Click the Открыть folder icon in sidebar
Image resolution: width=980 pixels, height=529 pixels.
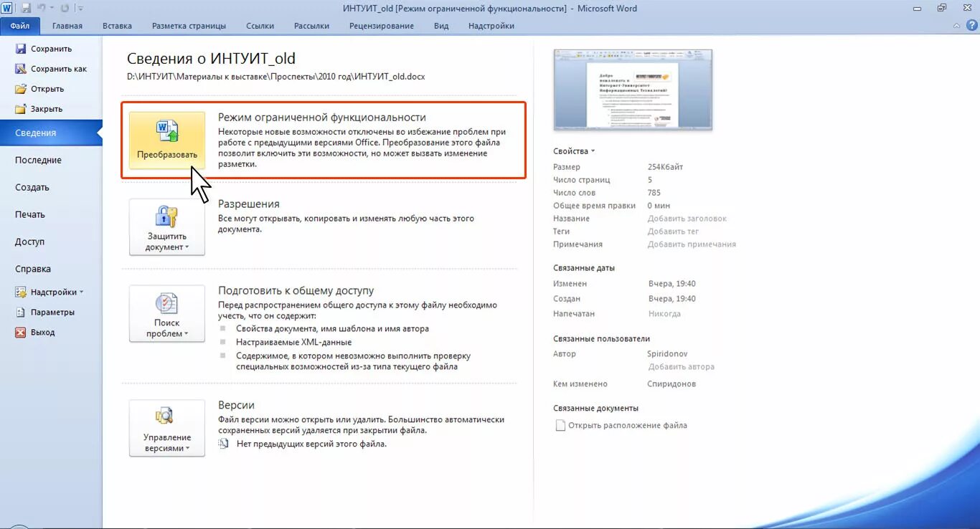pos(21,89)
